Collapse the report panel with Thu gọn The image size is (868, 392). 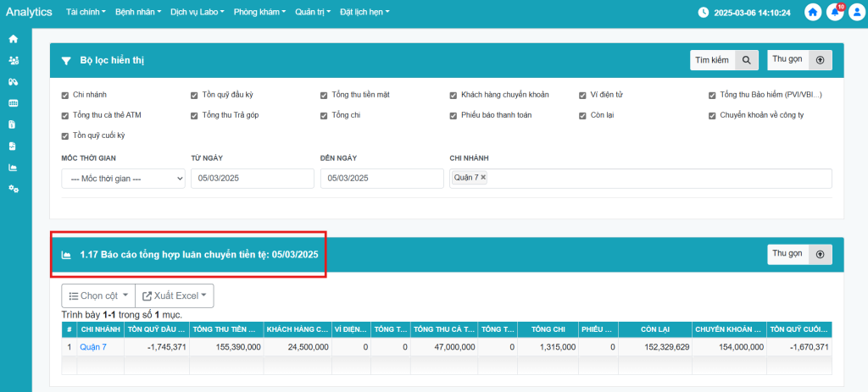point(799,254)
